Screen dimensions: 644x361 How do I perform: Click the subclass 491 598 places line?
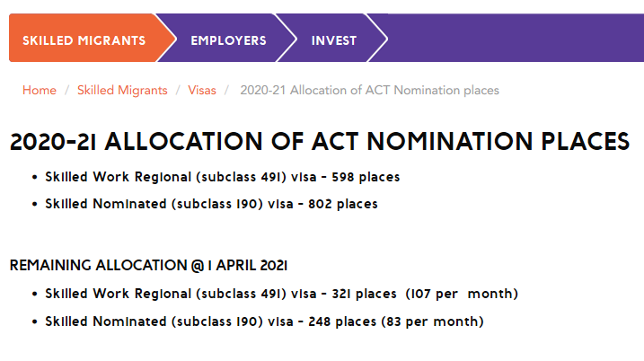pyautogui.click(x=223, y=177)
